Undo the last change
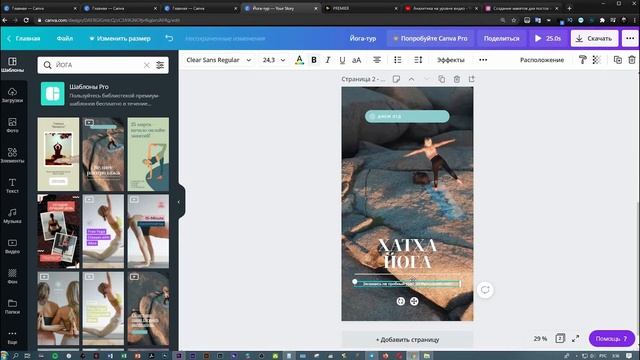The image size is (640, 360). pyautogui.click(x=169, y=38)
